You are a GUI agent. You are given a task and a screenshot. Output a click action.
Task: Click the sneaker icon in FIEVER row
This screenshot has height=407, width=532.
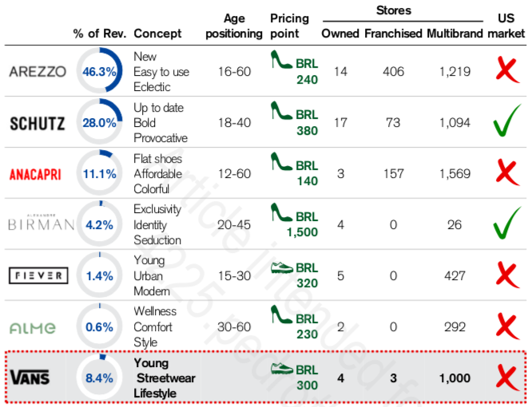[282, 267]
